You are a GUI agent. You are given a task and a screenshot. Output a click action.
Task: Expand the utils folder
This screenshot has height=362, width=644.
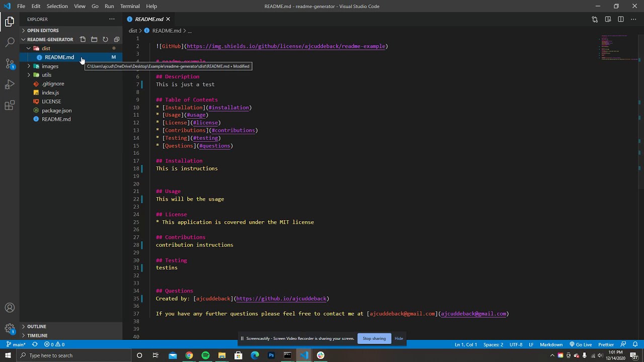click(x=46, y=75)
